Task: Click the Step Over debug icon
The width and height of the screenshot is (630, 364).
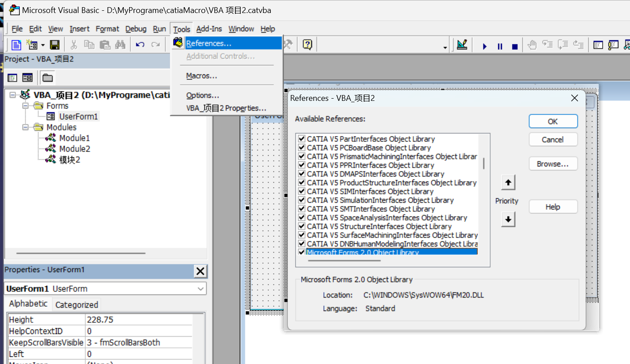Action: (563, 44)
